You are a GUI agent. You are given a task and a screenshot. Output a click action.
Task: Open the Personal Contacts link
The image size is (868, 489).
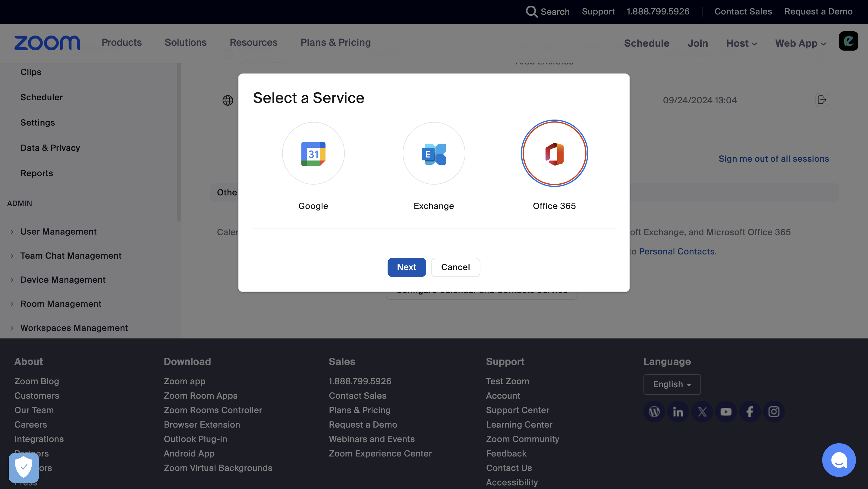coord(677,251)
